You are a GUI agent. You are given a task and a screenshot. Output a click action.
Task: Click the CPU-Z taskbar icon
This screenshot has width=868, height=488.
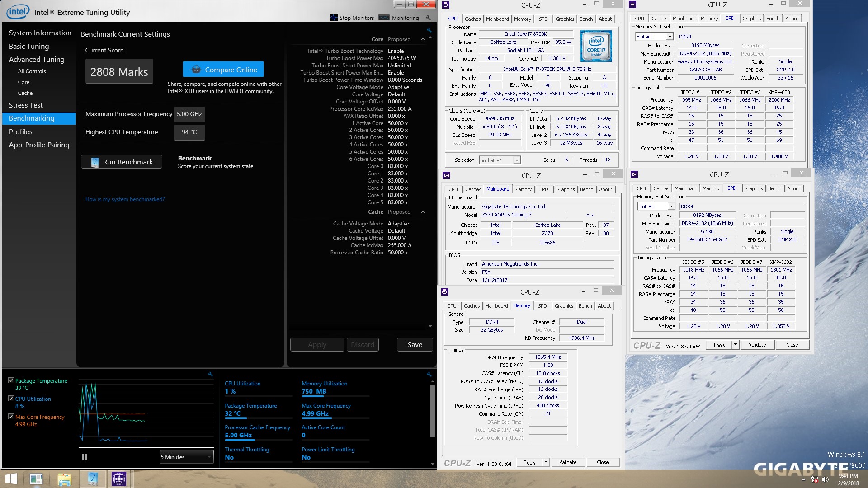pyautogui.click(x=118, y=479)
